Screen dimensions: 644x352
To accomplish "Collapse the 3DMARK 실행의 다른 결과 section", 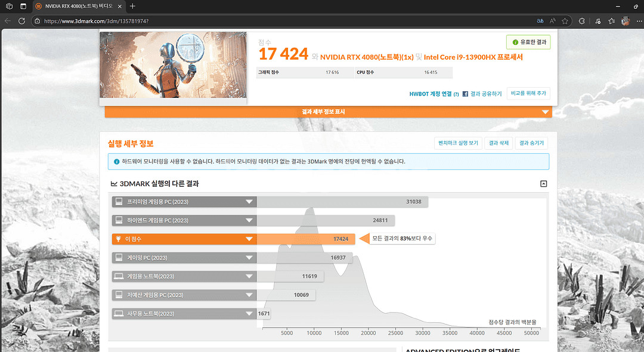I will pyautogui.click(x=543, y=184).
